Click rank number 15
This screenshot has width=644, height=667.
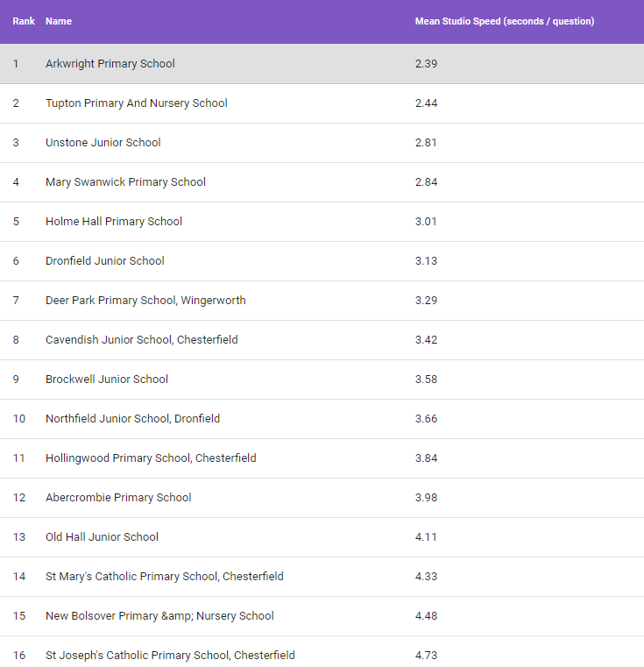click(19, 616)
